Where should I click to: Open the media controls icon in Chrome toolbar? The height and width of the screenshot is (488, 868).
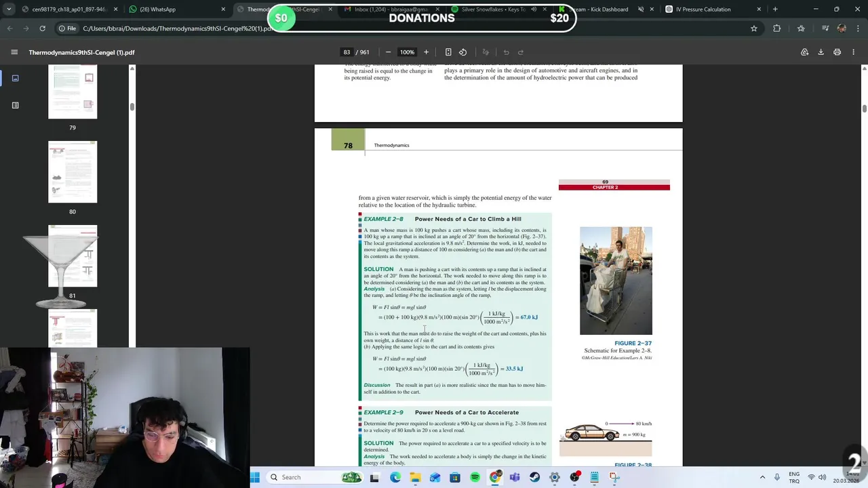point(825,28)
